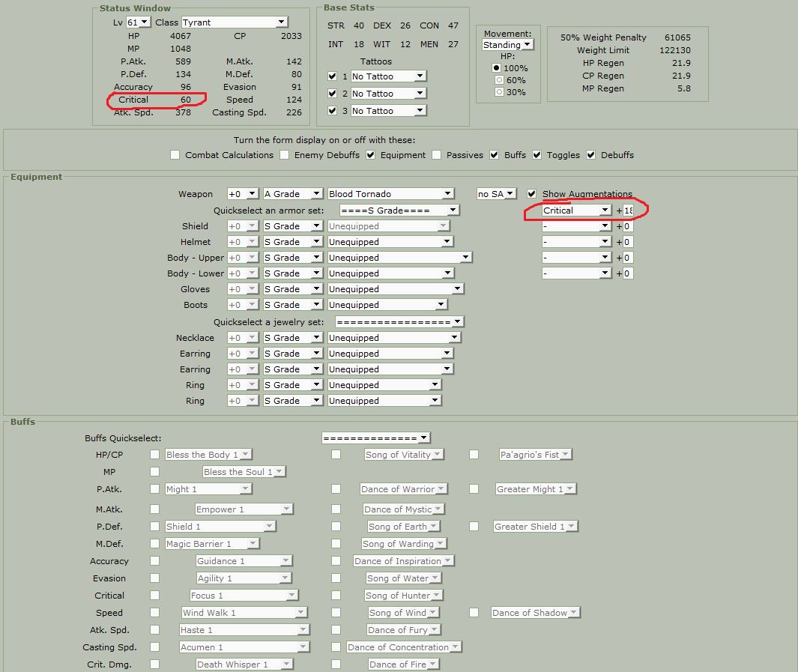Viewport: 798px width, 672px height.
Task: Open the Helmet Unequipped dropdown
Action: click(x=390, y=242)
